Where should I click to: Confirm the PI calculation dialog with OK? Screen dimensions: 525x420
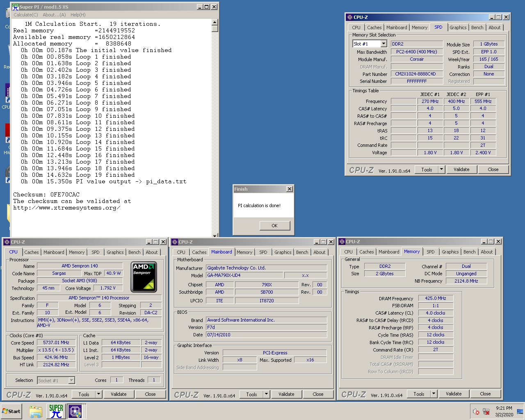275,226
